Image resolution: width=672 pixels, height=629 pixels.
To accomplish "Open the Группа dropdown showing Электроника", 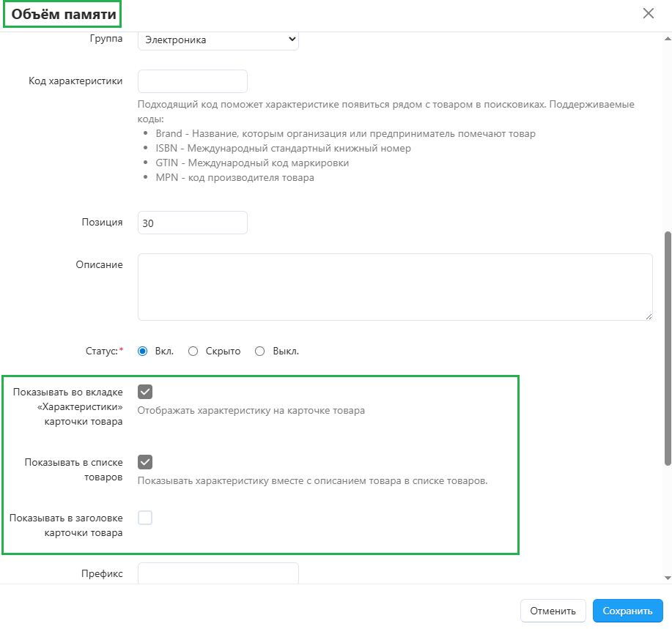I will [x=218, y=40].
